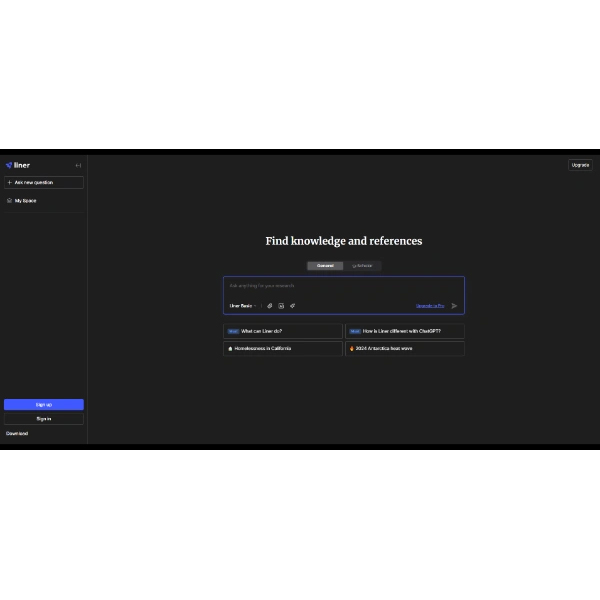Collapse the sidebar using the arrow icon
This screenshot has width=600, height=600.
pyautogui.click(x=78, y=165)
